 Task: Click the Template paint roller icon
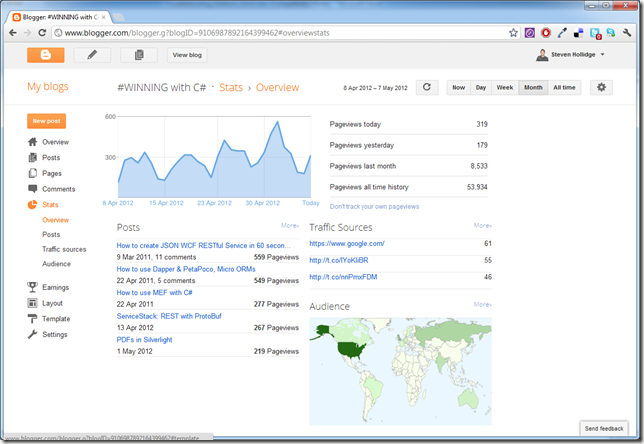pyautogui.click(x=32, y=319)
